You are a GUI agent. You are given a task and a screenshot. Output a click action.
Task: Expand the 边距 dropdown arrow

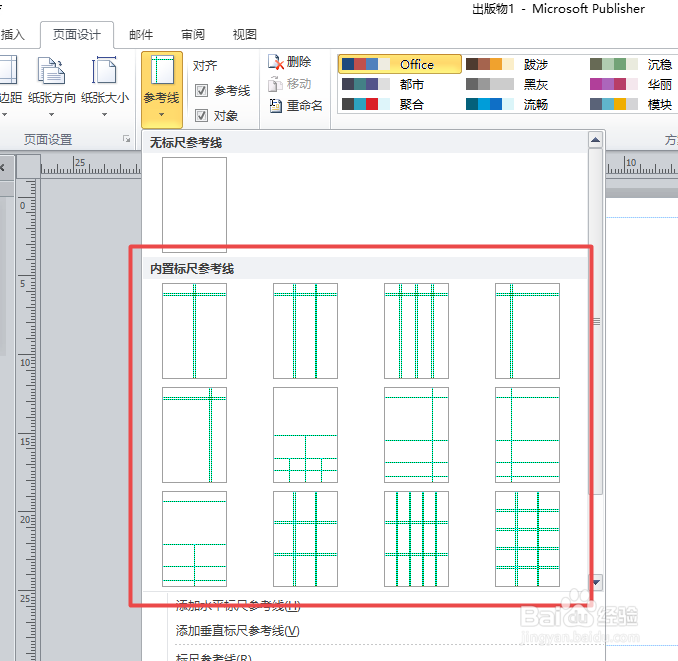click(x=4, y=115)
